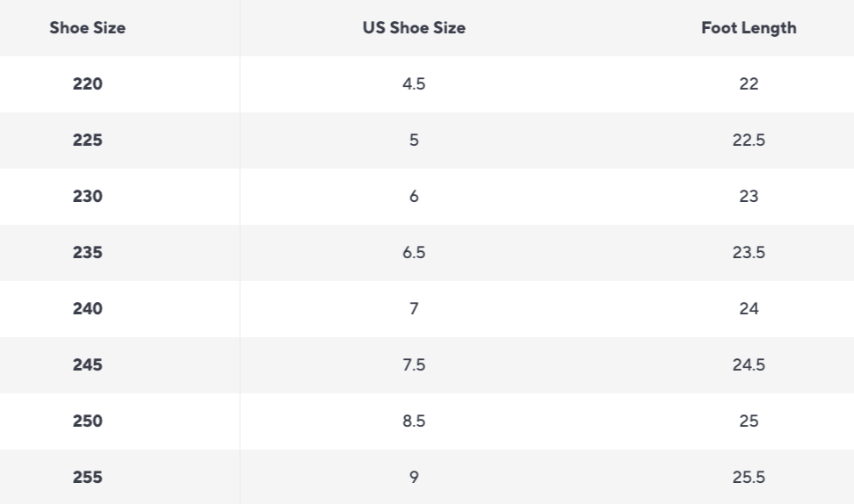The image size is (854, 504).
Task: Select US shoe size 7.5 value
Action: pyautogui.click(x=414, y=365)
